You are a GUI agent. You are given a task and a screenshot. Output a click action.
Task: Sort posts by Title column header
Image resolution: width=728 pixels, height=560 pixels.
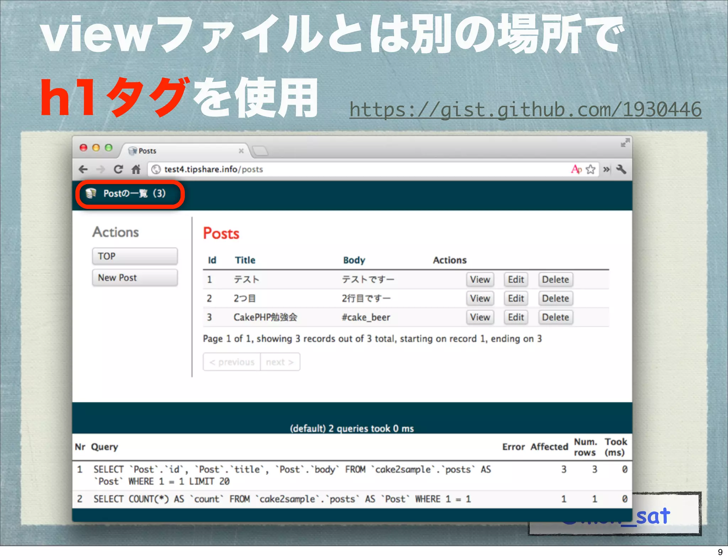click(245, 260)
